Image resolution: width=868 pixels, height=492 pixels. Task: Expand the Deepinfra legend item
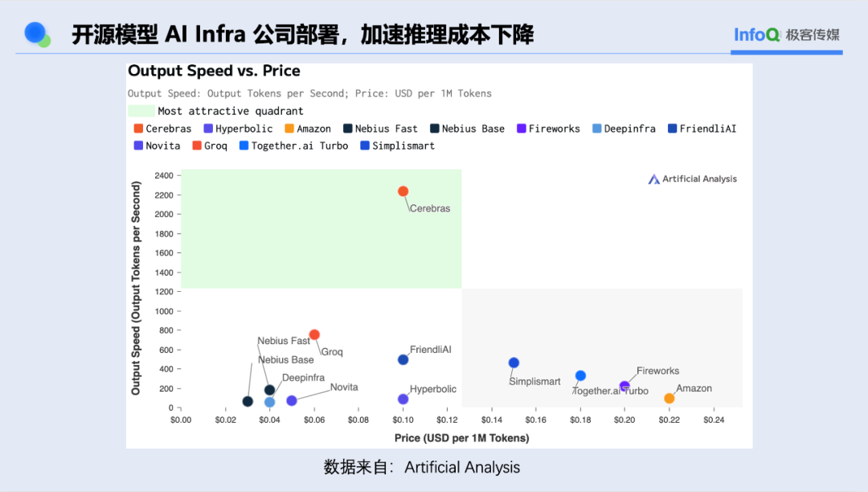coord(624,128)
